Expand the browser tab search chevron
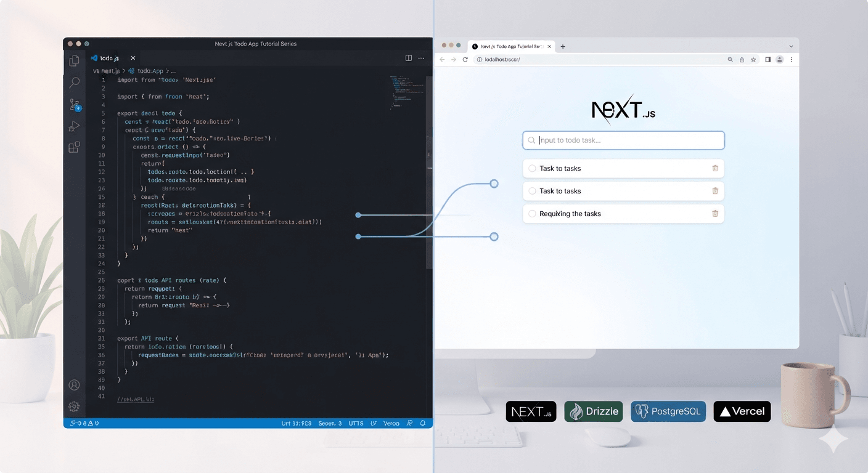868x473 pixels. 791,46
